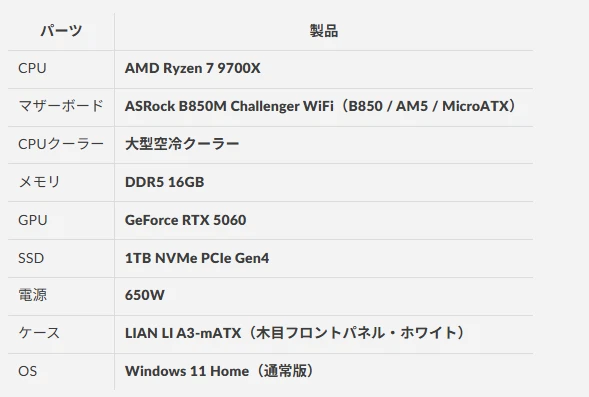589x397 pixels.
Task: Click GeForce RTX 5060 text
Action: (186, 220)
